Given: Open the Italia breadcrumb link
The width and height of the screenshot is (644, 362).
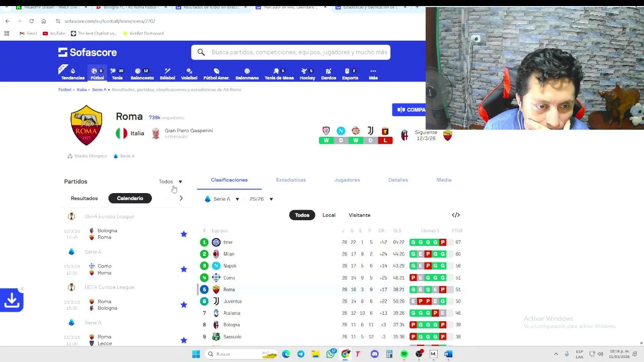Looking at the screenshot, I should pyautogui.click(x=82, y=89).
